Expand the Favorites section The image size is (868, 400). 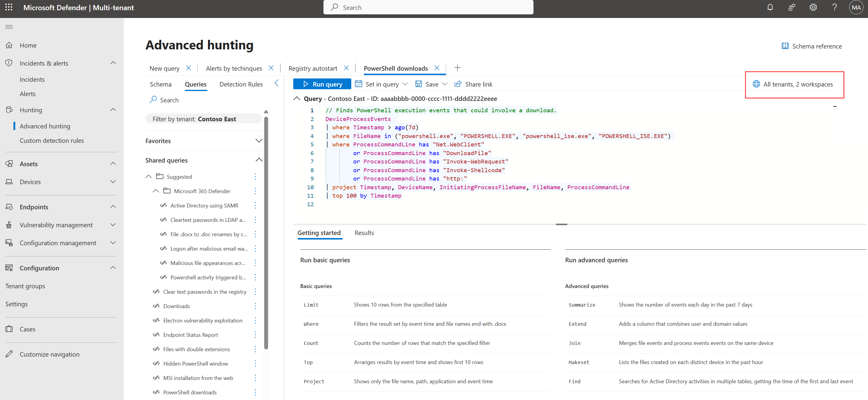(259, 141)
